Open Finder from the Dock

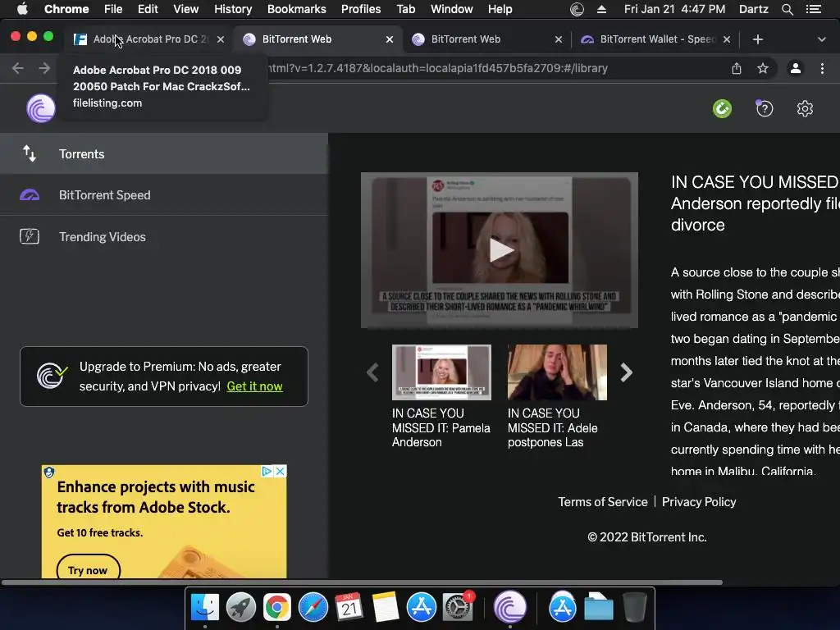204,608
